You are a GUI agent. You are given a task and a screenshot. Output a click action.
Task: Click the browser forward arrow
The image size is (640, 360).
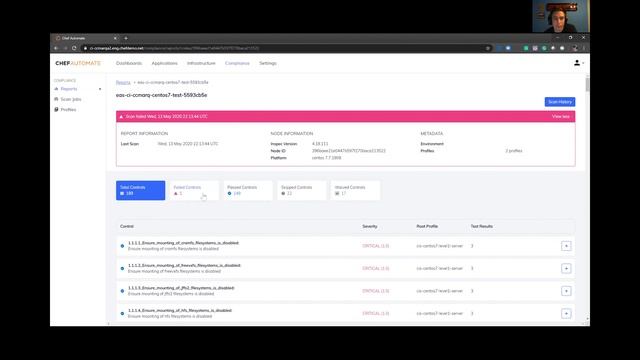(65, 48)
